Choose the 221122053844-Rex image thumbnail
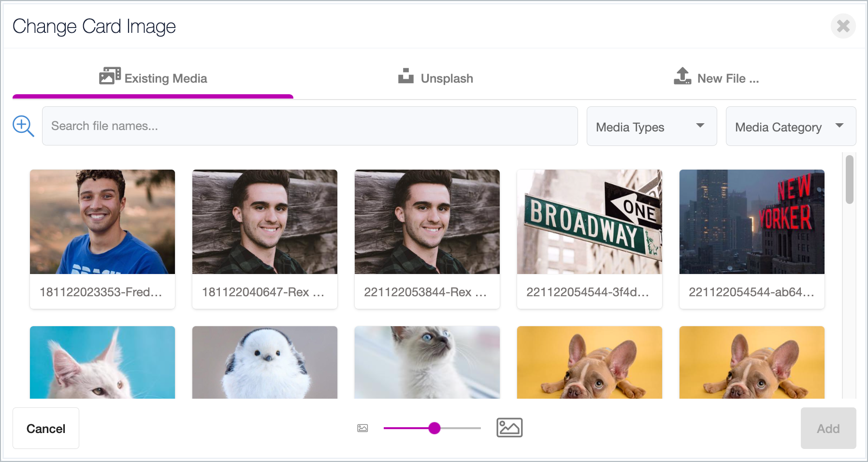 point(427,222)
